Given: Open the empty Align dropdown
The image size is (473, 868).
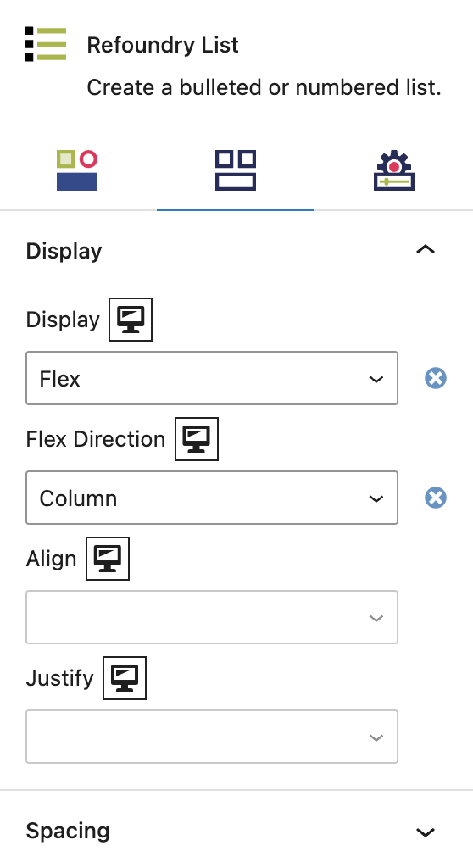Looking at the screenshot, I should point(212,617).
